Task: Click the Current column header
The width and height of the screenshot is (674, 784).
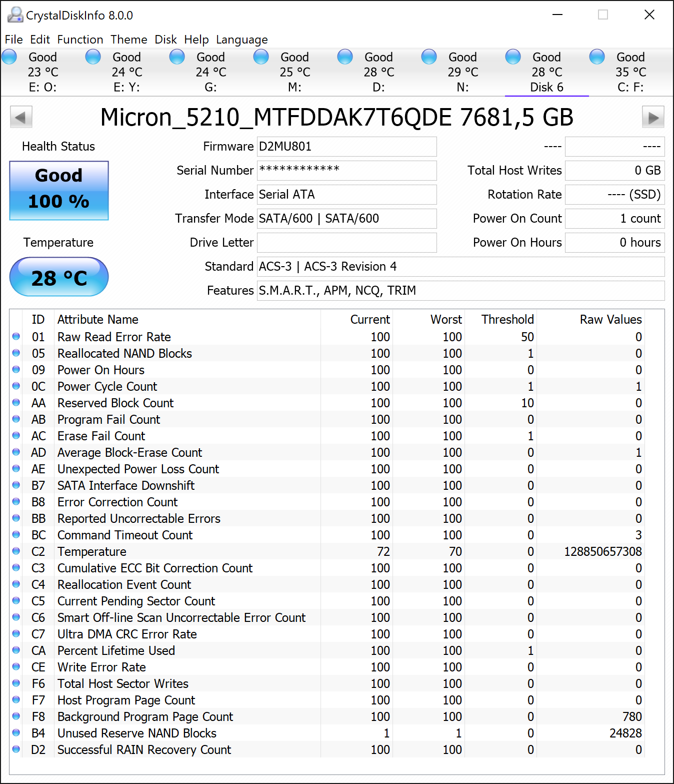Action: coord(370,320)
